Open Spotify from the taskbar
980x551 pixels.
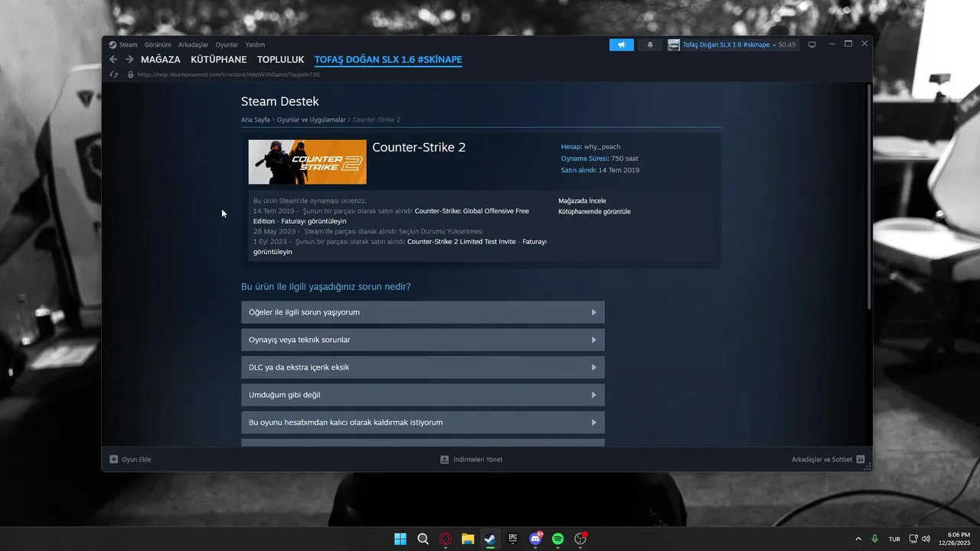pyautogui.click(x=558, y=539)
